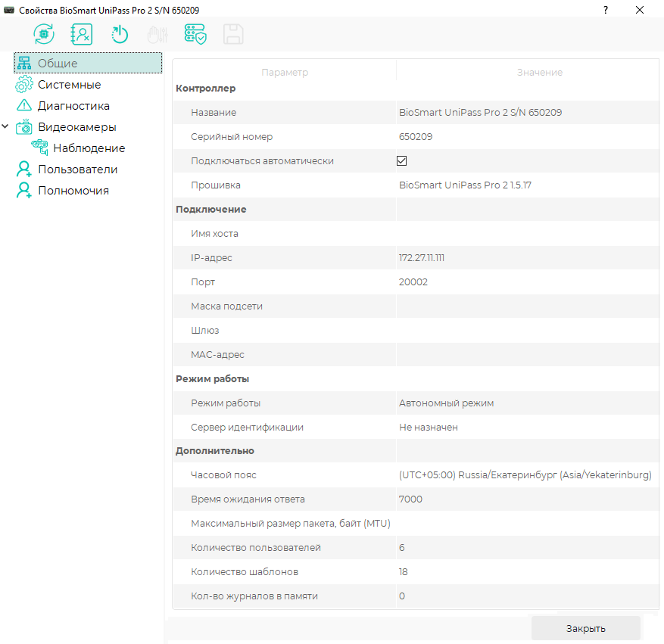Click the Время ожидания ответа label
This screenshot has height=644, width=664.
pos(248,499)
